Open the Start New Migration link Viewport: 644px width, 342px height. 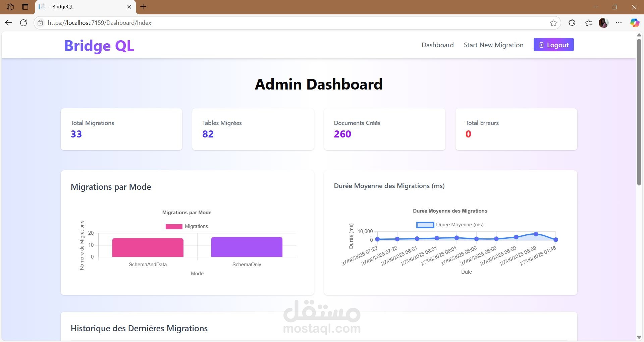(493, 45)
